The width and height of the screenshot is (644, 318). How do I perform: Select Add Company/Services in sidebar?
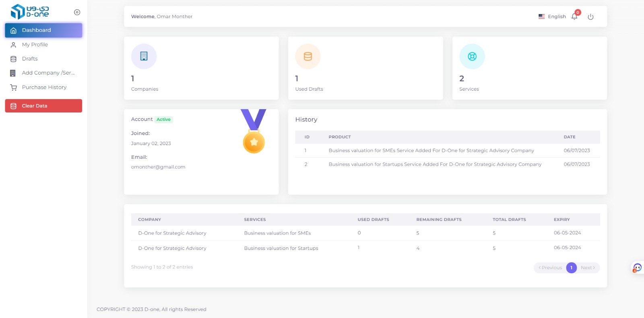(x=48, y=73)
